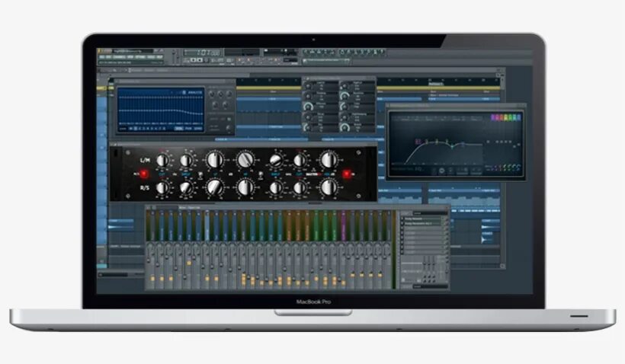Select the purple band 1 token in Parametric EQ
This screenshot has height=364, width=625.
pos(418,142)
